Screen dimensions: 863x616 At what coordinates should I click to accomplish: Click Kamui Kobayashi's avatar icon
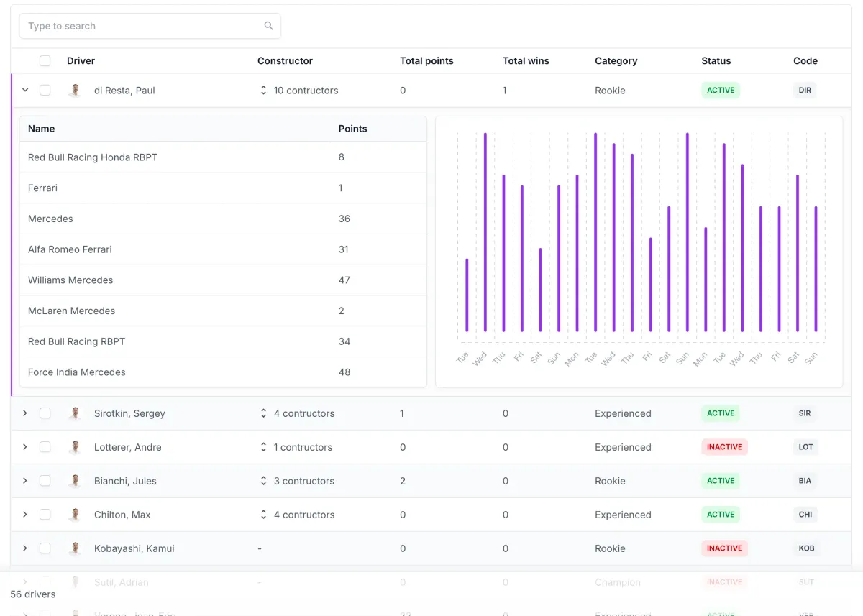coord(74,548)
